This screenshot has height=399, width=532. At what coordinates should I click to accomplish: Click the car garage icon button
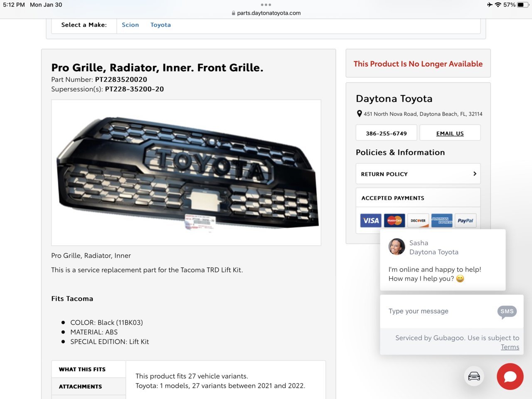click(474, 377)
